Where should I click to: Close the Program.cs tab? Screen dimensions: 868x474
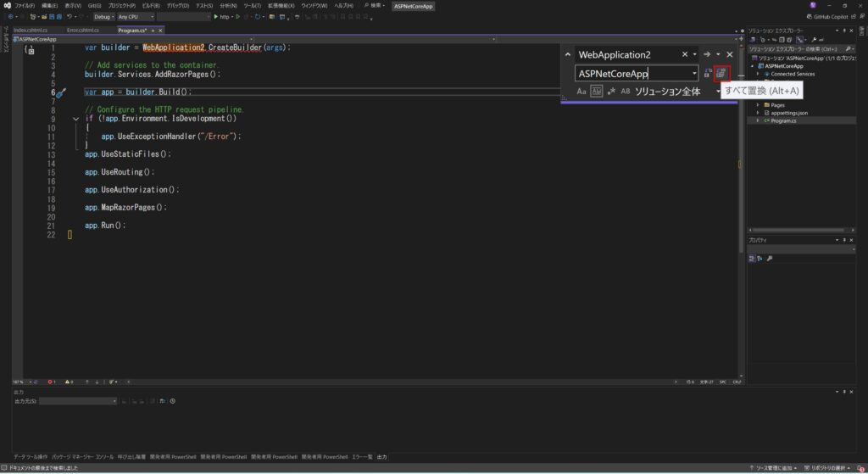(x=160, y=31)
